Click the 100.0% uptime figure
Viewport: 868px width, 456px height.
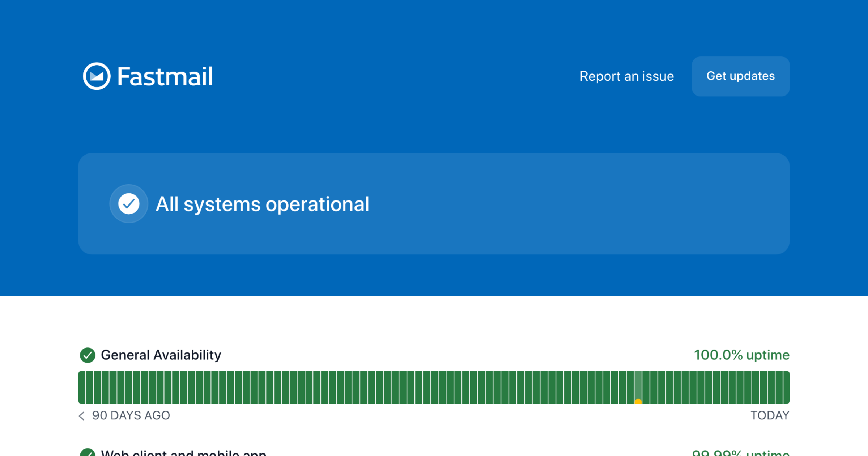(741, 355)
